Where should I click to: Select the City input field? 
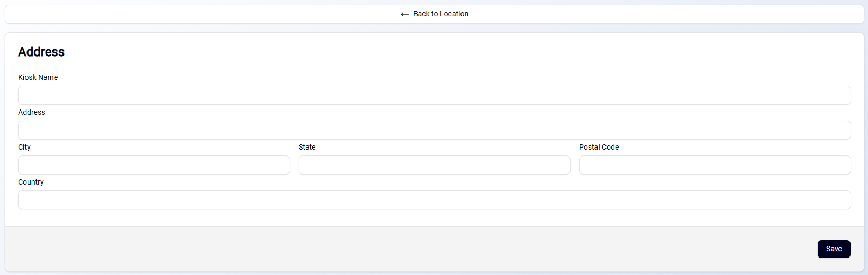(154, 165)
